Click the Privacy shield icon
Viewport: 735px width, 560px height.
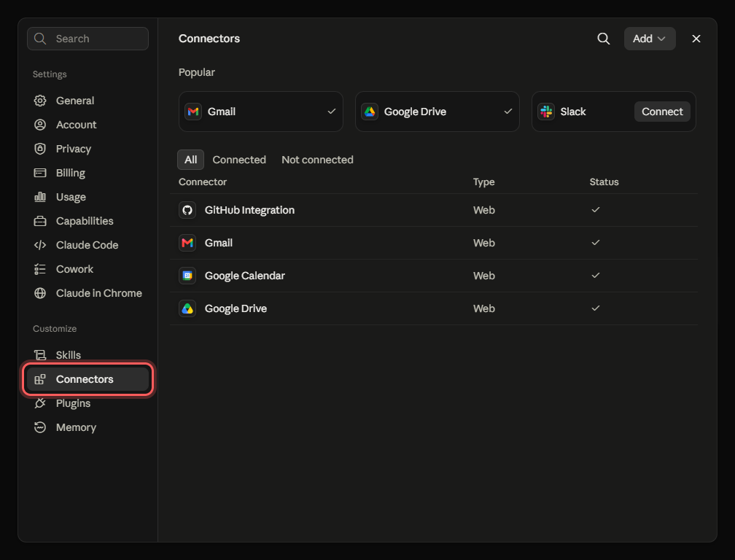point(40,149)
